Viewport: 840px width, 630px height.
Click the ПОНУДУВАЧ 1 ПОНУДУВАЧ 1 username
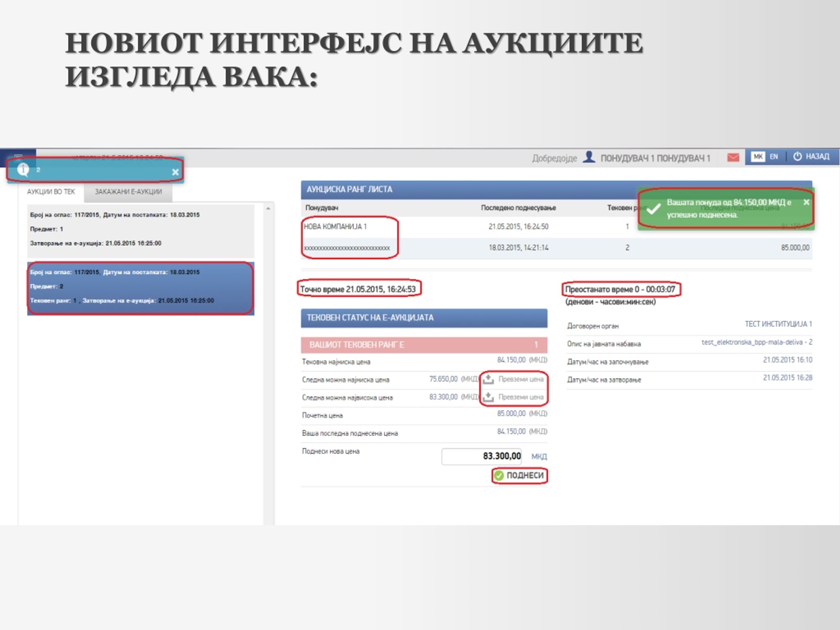click(656, 158)
